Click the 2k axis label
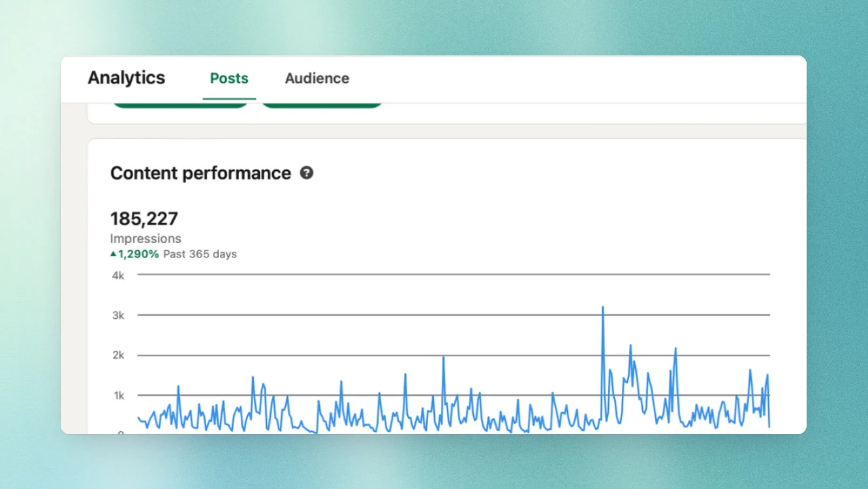Screen dimensions: 868x489 click(118, 355)
